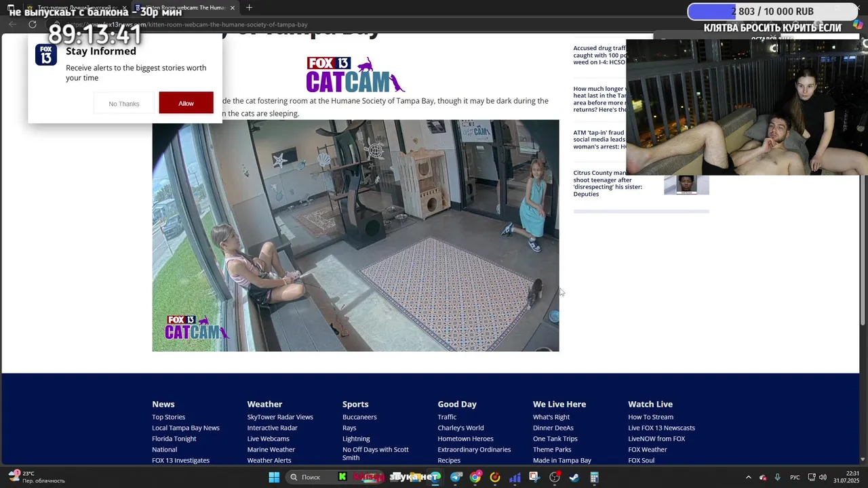
Task: Open Charley's World footer link
Action: coord(460,428)
